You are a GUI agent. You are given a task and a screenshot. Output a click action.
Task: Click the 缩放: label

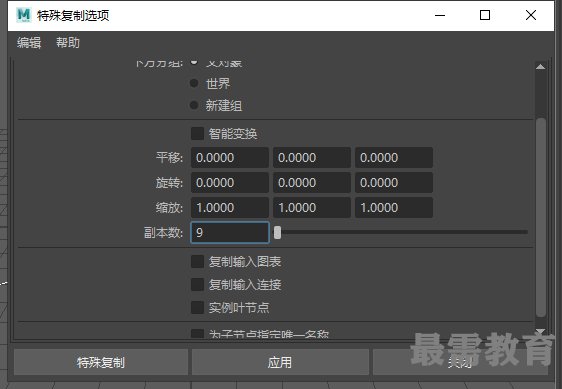pyautogui.click(x=169, y=208)
